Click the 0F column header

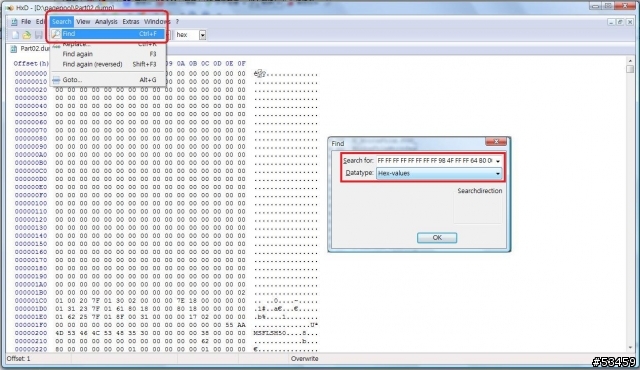click(x=242, y=64)
